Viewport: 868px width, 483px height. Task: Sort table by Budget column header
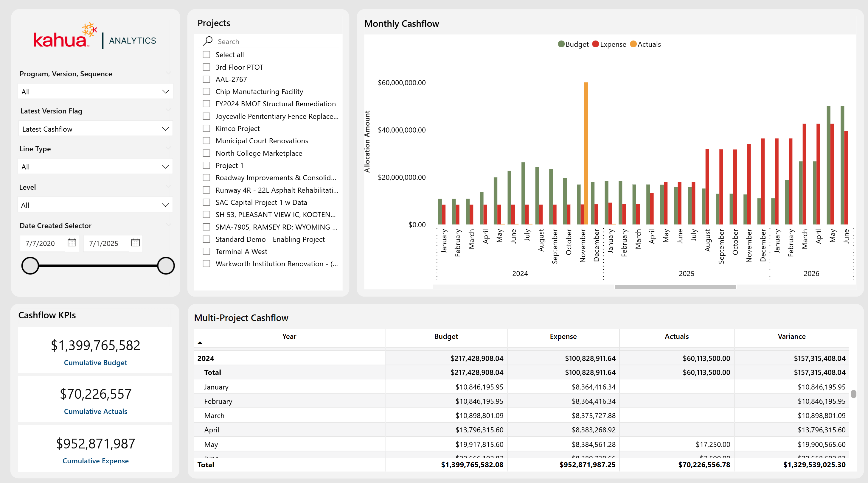(445, 336)
